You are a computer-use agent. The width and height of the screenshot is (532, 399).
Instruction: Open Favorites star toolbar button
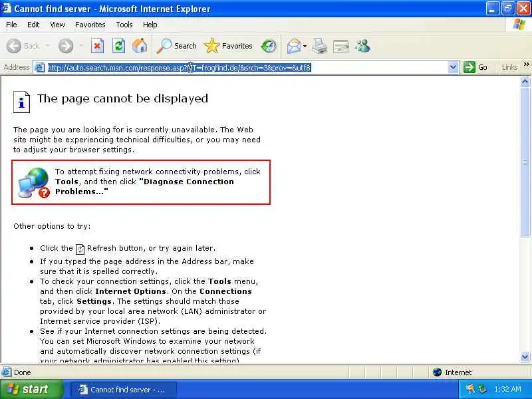point(228,46)
